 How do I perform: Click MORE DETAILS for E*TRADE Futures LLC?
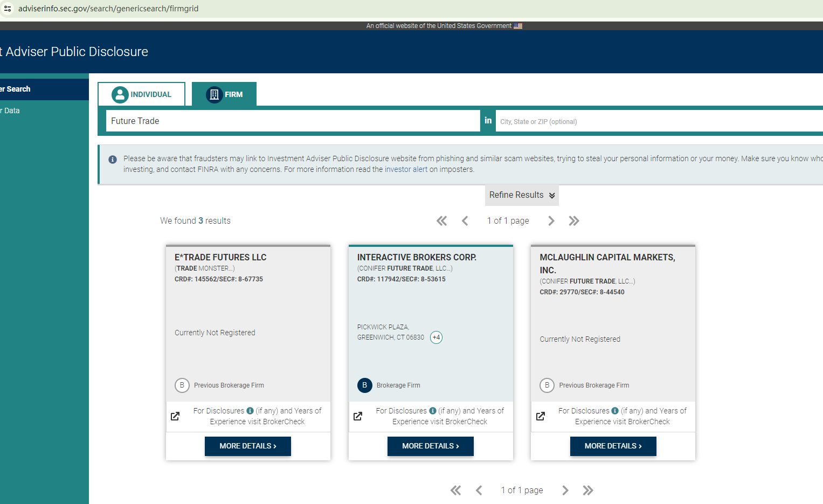pyautogui.click(x=248, y=446)
